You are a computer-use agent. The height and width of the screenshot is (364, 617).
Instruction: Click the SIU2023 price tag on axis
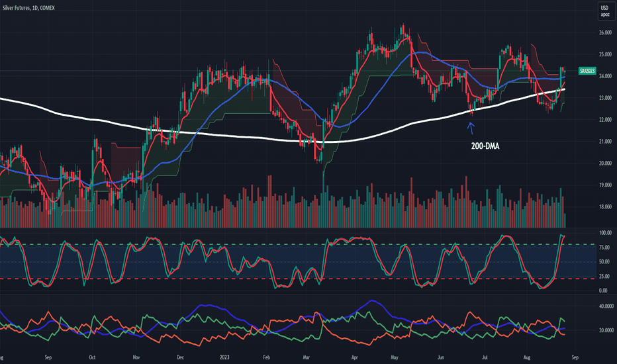587,71
